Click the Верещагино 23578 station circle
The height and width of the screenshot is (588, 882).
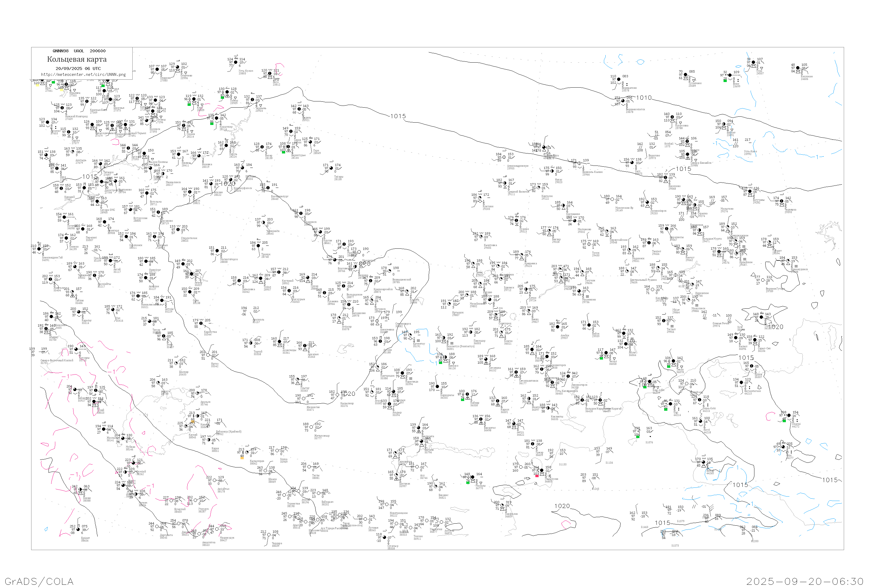tap(618, 79)
